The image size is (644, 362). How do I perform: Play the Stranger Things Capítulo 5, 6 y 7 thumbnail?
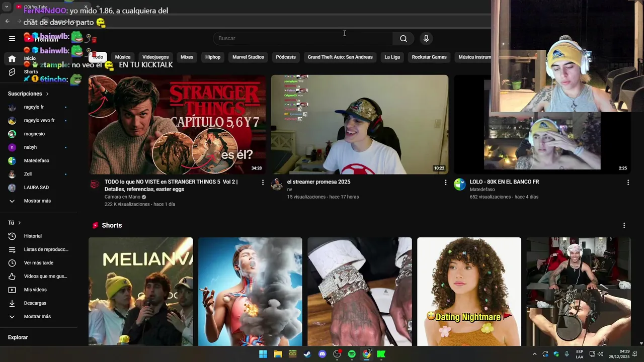[x=177, y=125]
